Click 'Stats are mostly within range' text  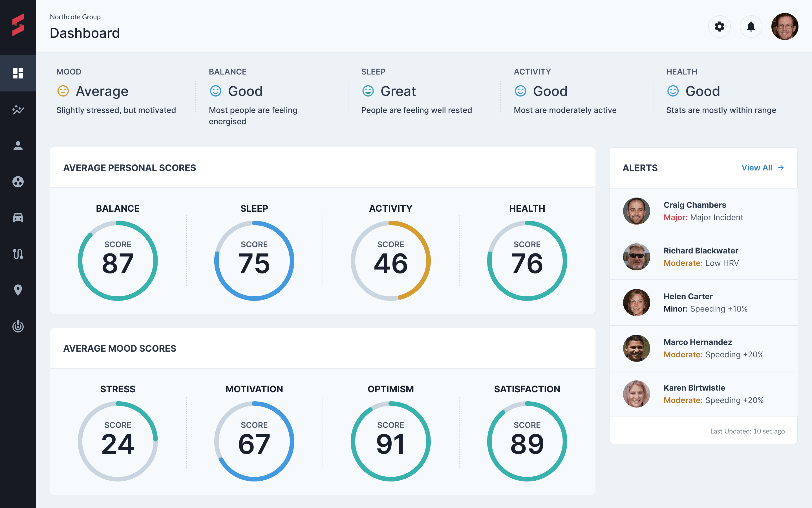coord(721,110)
